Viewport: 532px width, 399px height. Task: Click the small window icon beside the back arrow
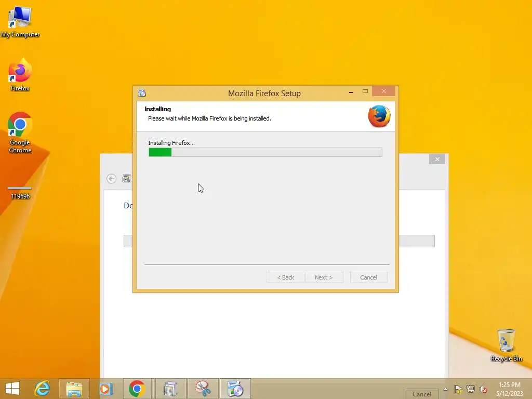[x=127, y=179]
